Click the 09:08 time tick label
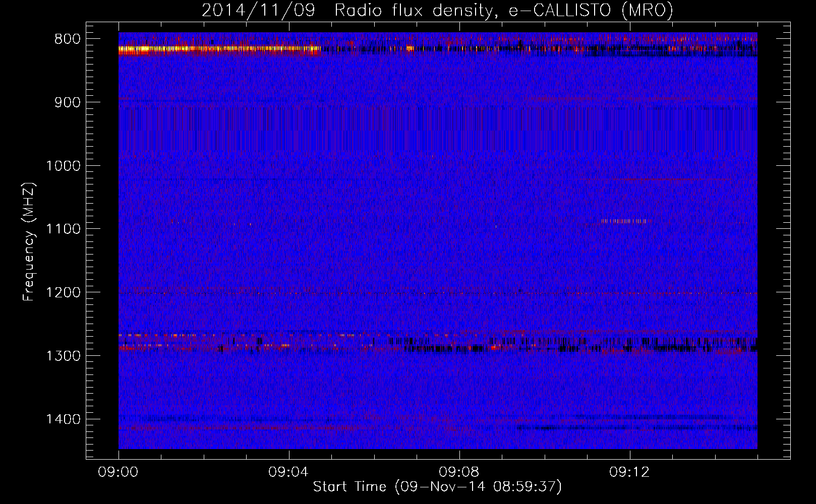 click(459, 472)
